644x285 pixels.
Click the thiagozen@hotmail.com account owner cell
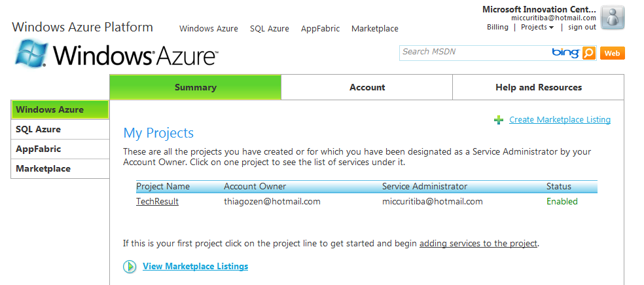point(272,202)
